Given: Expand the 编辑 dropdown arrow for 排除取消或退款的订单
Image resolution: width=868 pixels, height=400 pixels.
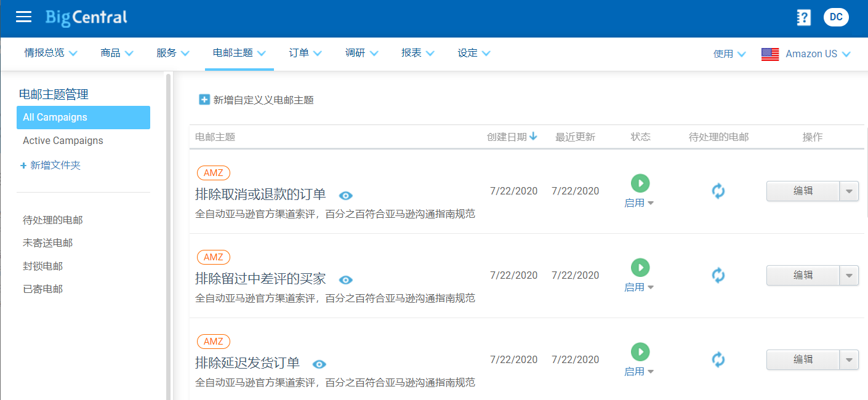Looking at the screenshot, I should 849,191.
